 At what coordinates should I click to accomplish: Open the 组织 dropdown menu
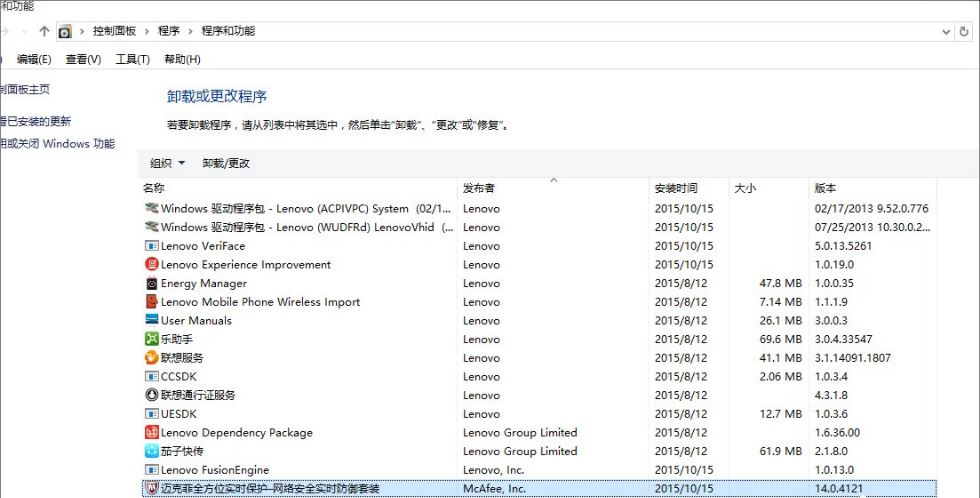click(168, 163)
